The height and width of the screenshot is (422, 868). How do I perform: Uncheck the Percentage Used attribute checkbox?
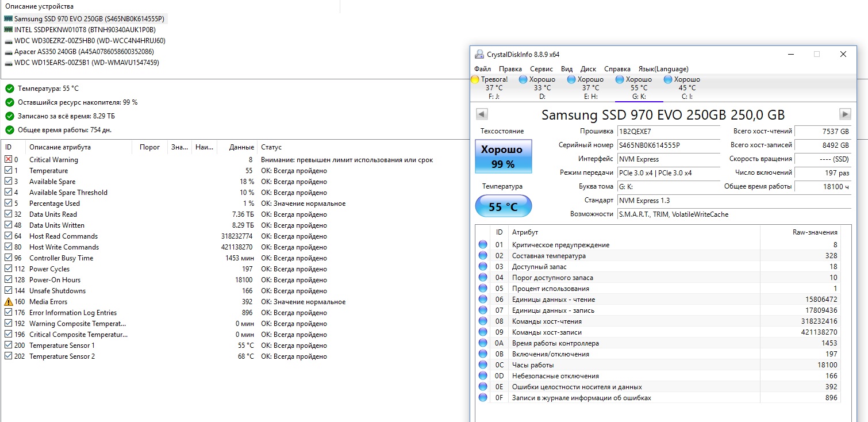pos(8,204)
